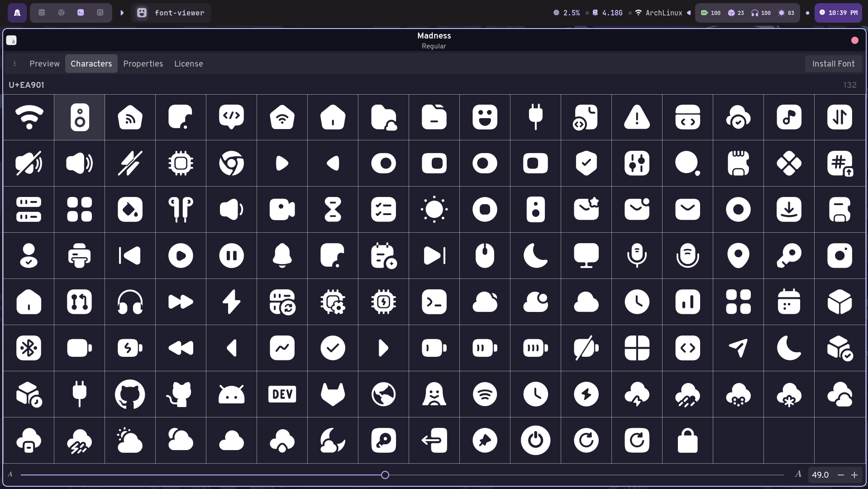This screenshot has height=489, width=868.
Task: Choose the paper plane send glyph
Action: coord(739,348)
